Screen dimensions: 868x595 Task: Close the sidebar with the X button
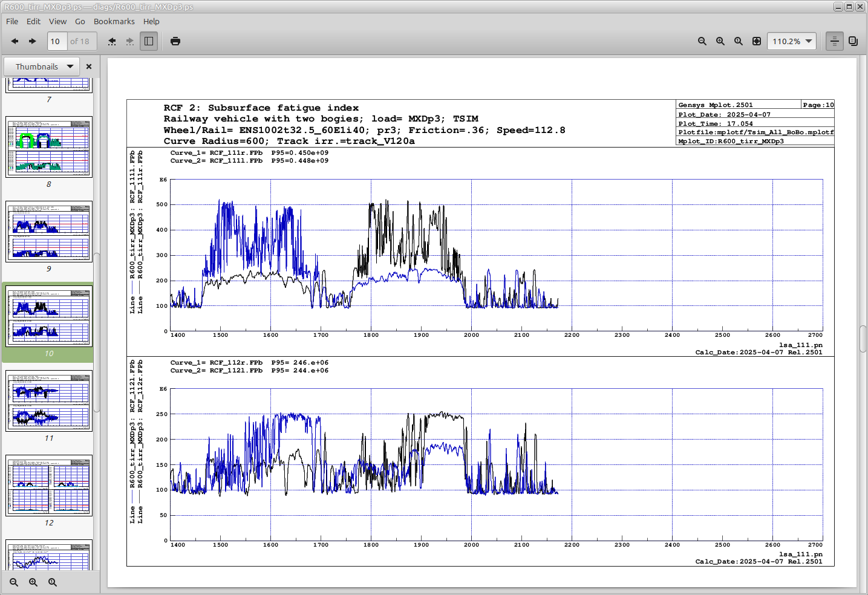coord(89,67)
